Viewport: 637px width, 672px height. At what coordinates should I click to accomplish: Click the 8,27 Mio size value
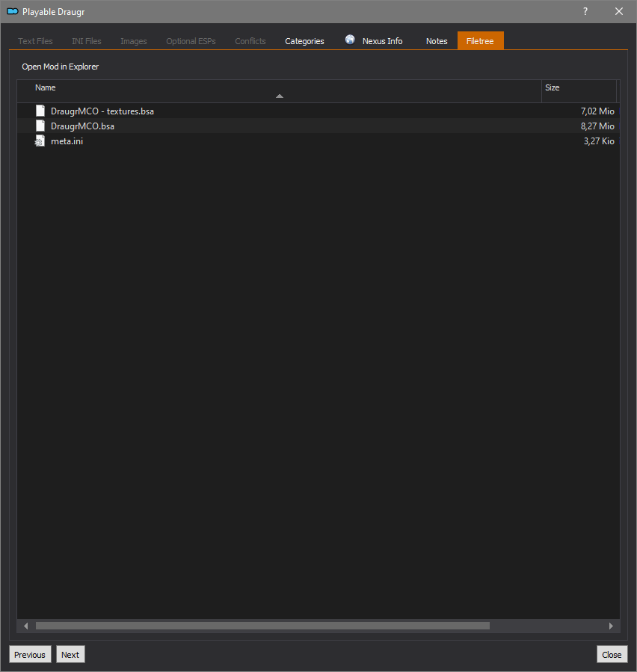tap(597, 126)
